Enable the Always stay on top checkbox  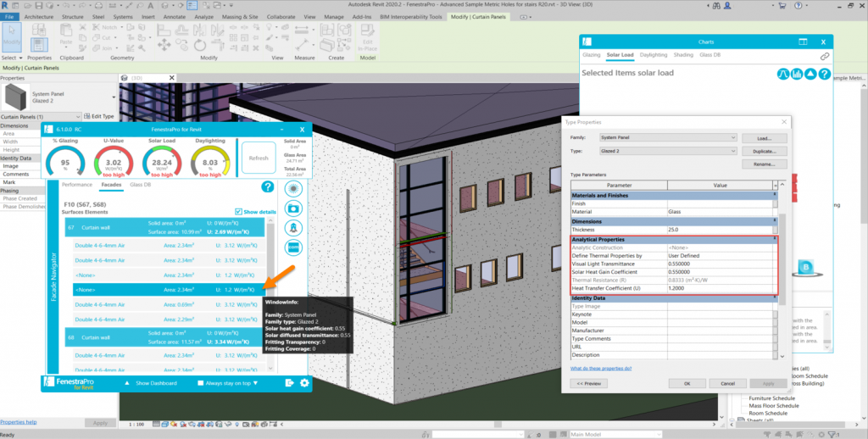(200, 383)
